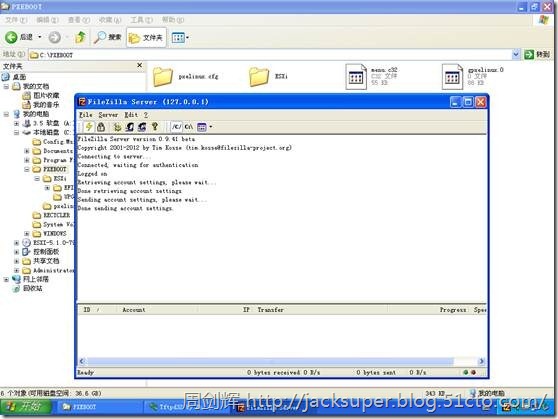Toggle /C/ path display format button
The image size is (558, 419).
(x=177, y=127)
